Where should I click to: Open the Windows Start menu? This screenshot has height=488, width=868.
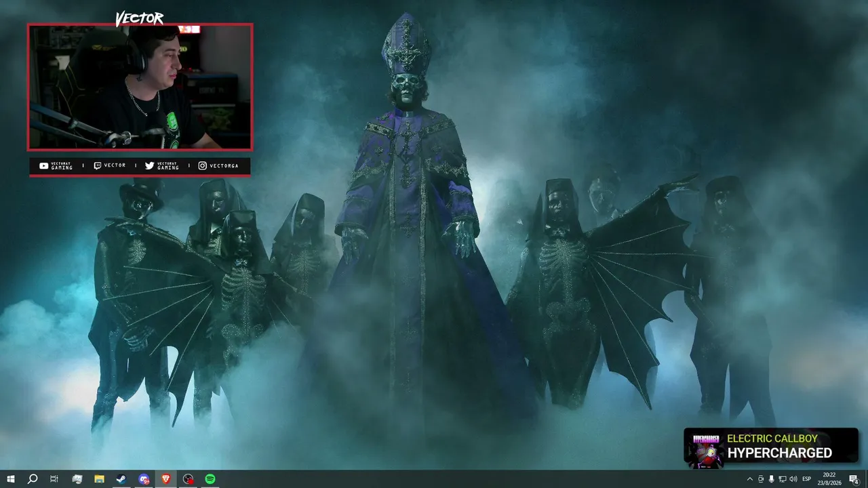[11, 479]
